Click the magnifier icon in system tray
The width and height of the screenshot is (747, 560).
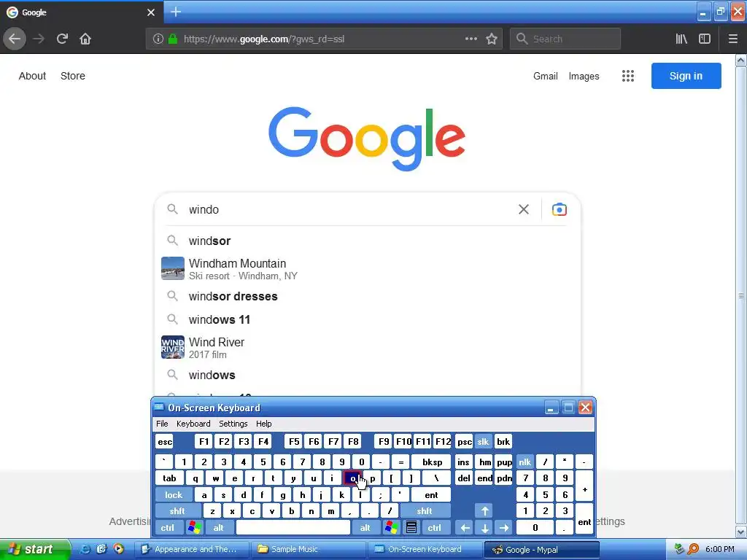pyautogui.click(x=693, y=549)
